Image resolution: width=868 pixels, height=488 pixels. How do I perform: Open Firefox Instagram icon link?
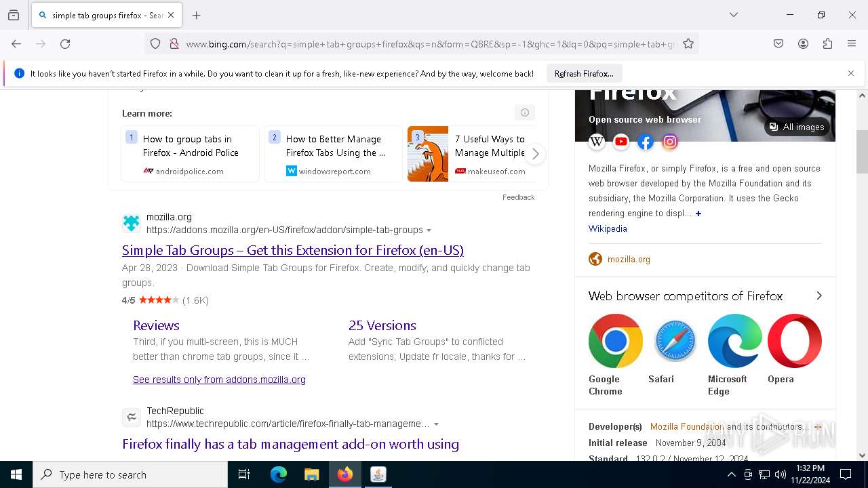click(670, 142)
